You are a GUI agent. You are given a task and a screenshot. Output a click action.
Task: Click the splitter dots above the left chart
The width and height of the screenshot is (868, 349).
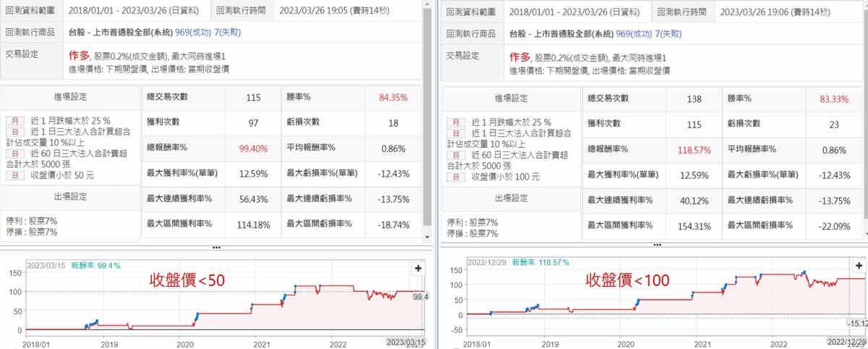point(215,247)
